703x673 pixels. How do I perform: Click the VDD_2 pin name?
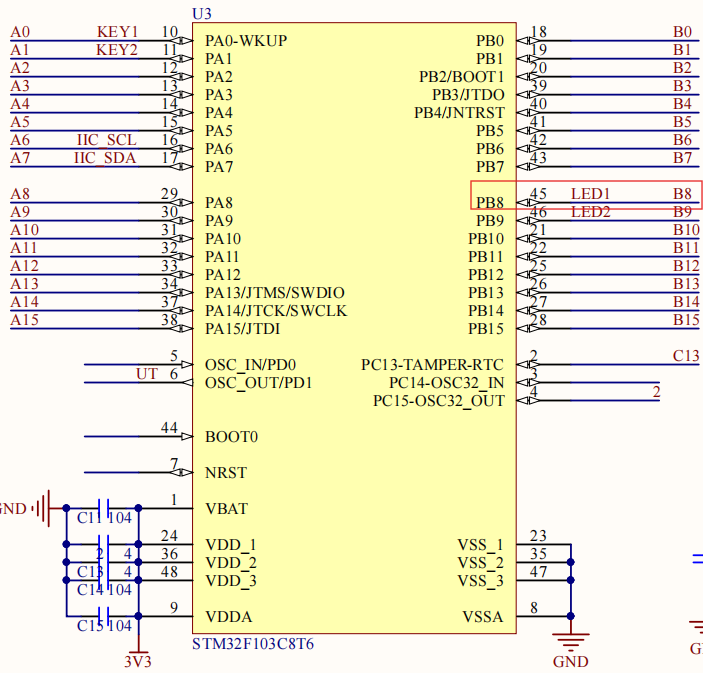[231, 563]
